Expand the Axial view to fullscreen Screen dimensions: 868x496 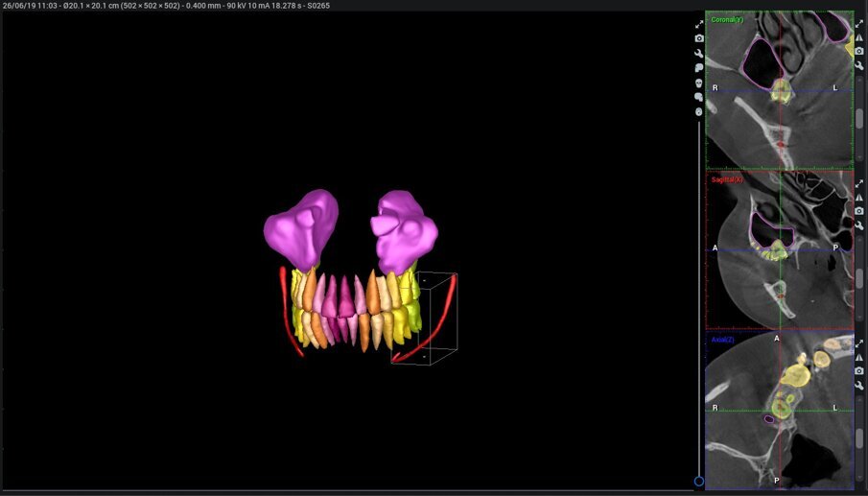(859, 343)
